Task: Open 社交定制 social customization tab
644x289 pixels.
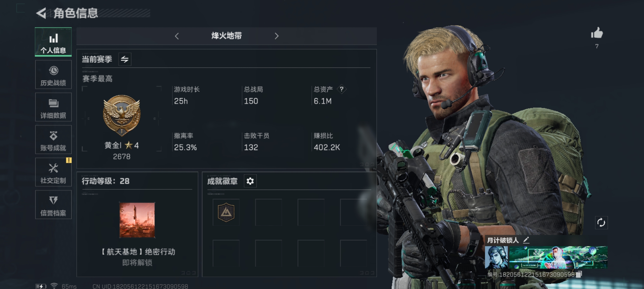Action: (53, 172)
